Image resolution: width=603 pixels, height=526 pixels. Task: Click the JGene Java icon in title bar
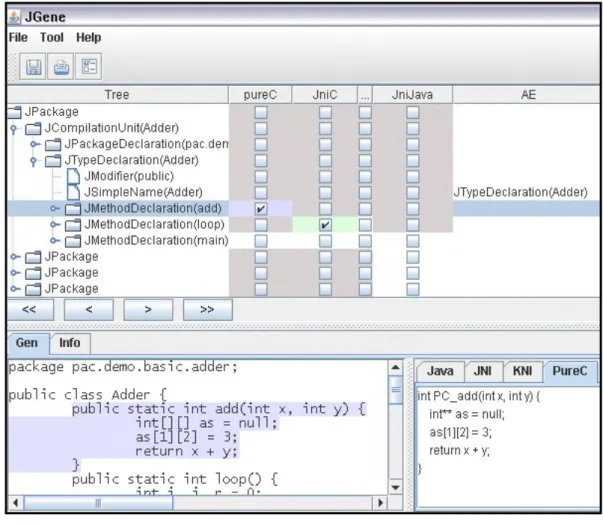15,17
